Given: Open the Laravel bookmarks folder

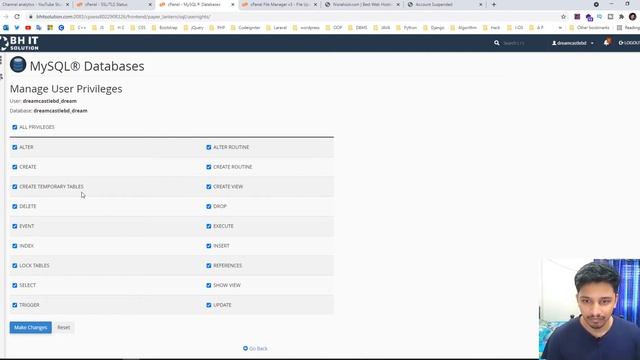Looking at the screenshot, I should tap(276, 28).
